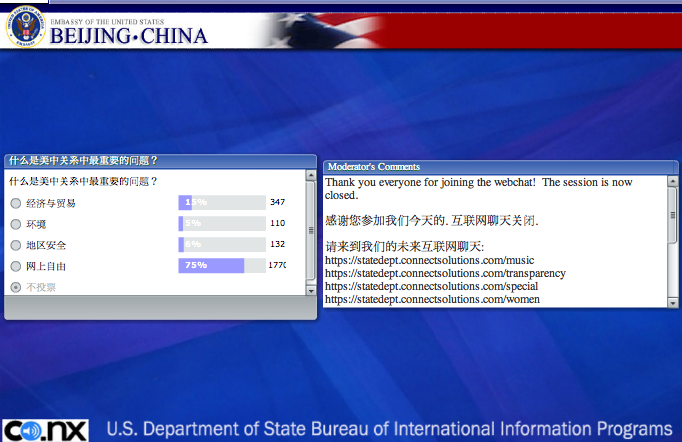Image resolution: width=682 pixels, height=442 pixels.
Task: Choose the 地区安全 poll option
Action: tap(15, 245)
